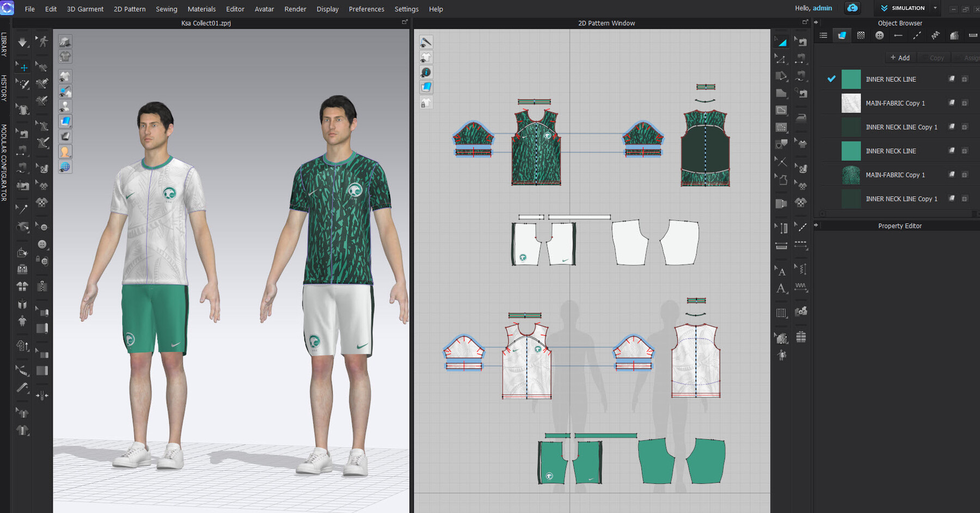The width and height of the screenshot is (980, 513).
Task: Open the Render menu
Action: pos(295,9)
